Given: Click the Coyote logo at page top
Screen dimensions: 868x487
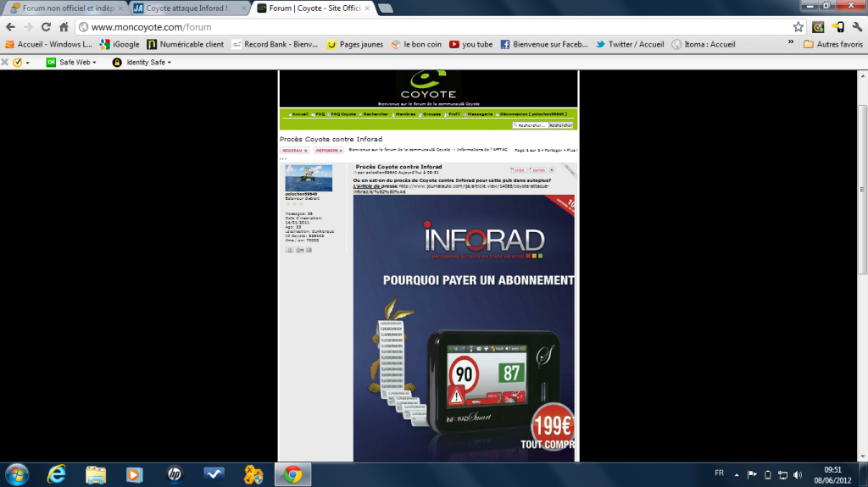Looking at the screenshot, I should click(428, 86).
